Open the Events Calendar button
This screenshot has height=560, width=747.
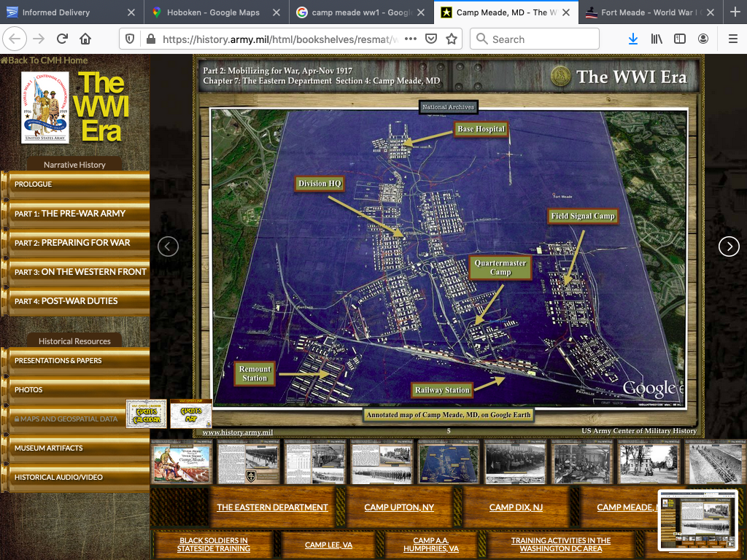(x=147, y=413)
